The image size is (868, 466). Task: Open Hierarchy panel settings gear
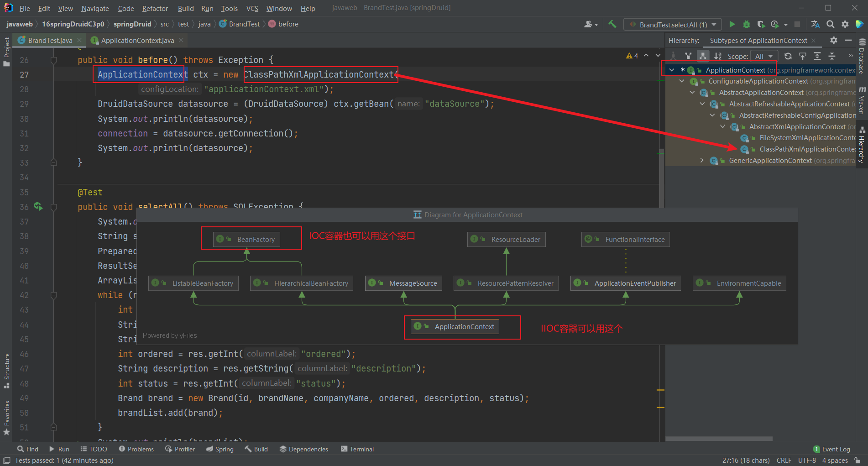[834, 40]
